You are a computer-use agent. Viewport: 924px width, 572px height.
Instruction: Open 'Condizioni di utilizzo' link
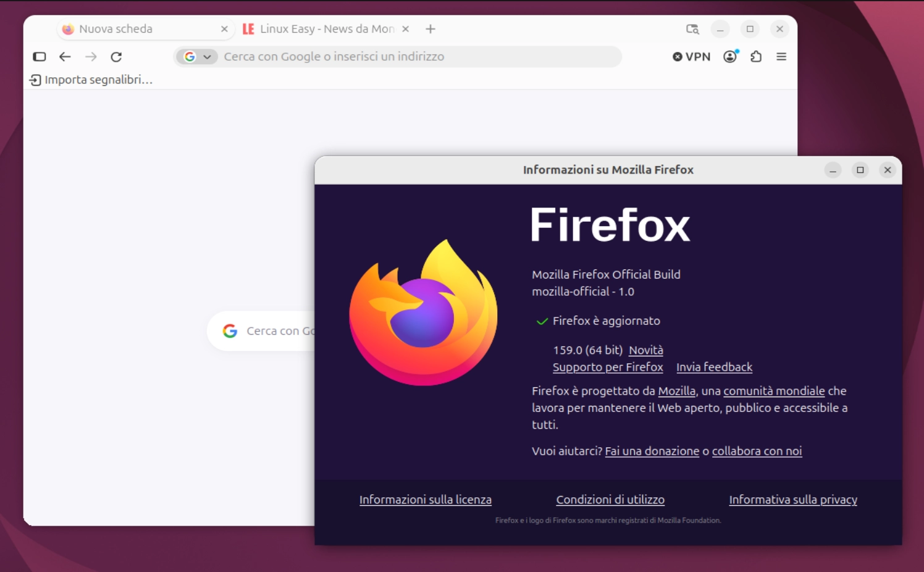click(610, 500)
